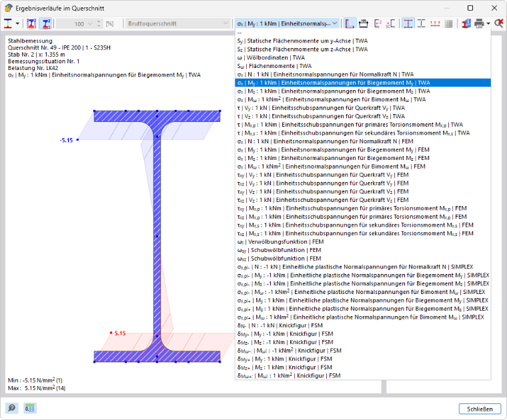The width and height of the screenshot is (507, 420).
Task: Open the Bruttoquerschnitt combo box
Action: 177,23
